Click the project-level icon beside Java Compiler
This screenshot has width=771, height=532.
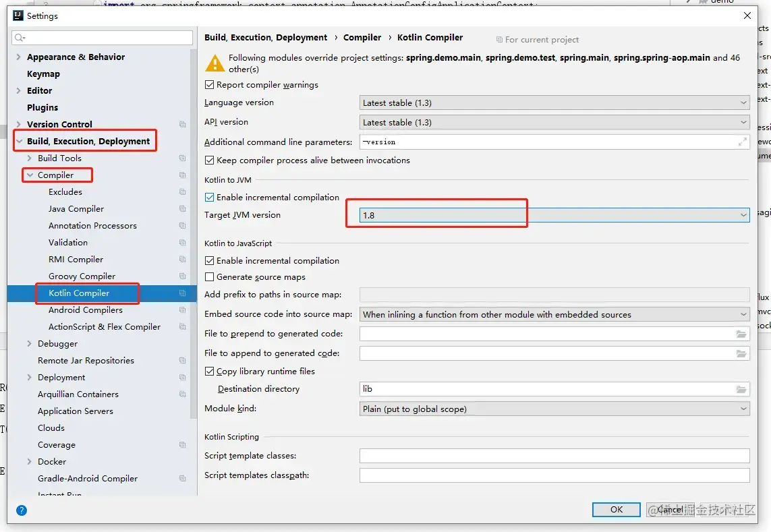(x=182, y=209)
